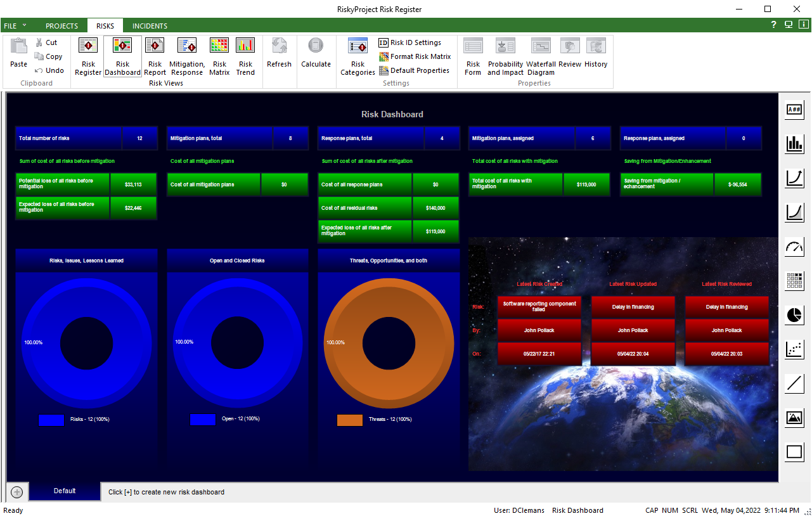812x516 pixels.
Task: Select the image frame widget icon
Action: [794, 418]
